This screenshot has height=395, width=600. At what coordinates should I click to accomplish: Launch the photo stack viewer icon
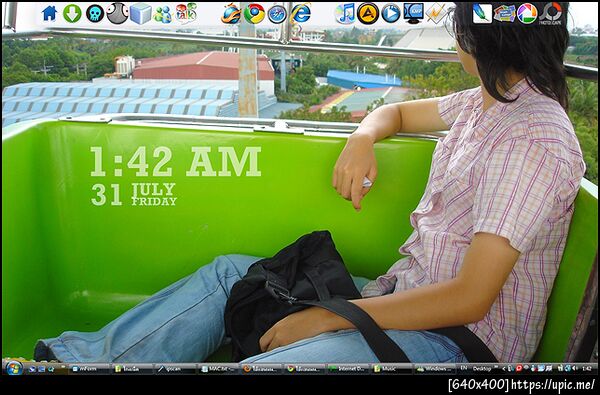tap(504, 13)
